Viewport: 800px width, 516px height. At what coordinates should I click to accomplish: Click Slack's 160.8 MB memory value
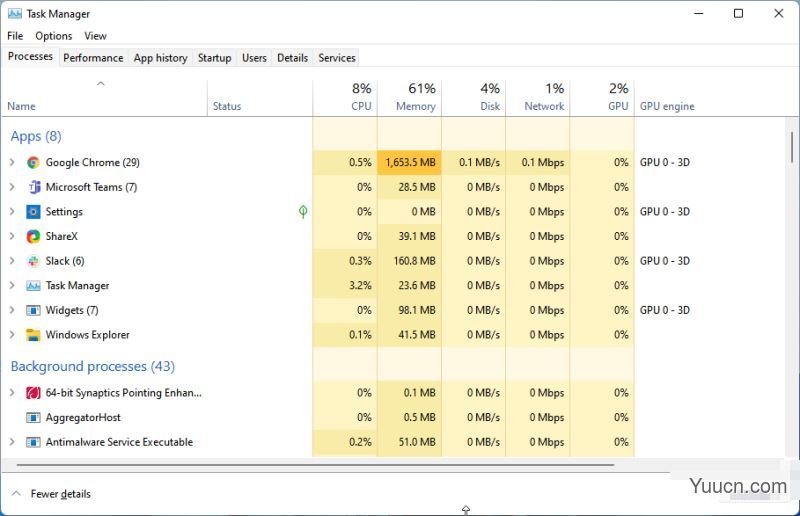click(x=409, y=261)
